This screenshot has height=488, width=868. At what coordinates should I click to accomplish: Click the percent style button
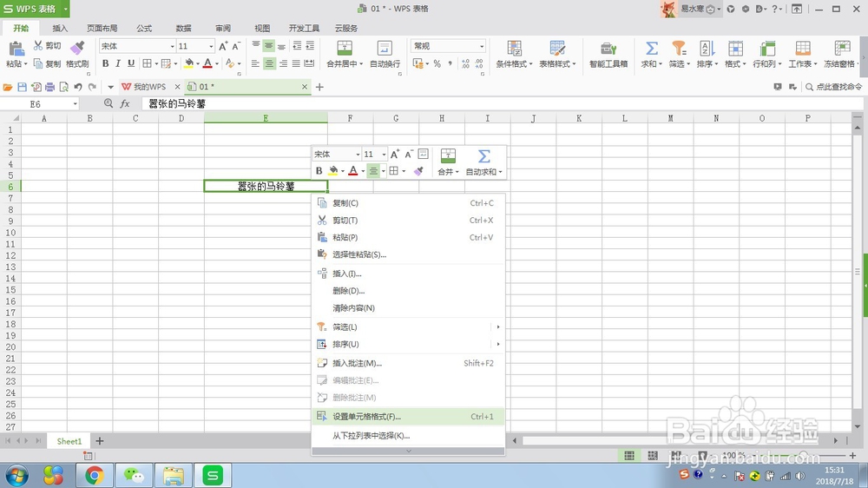click(x=437, y=63)
